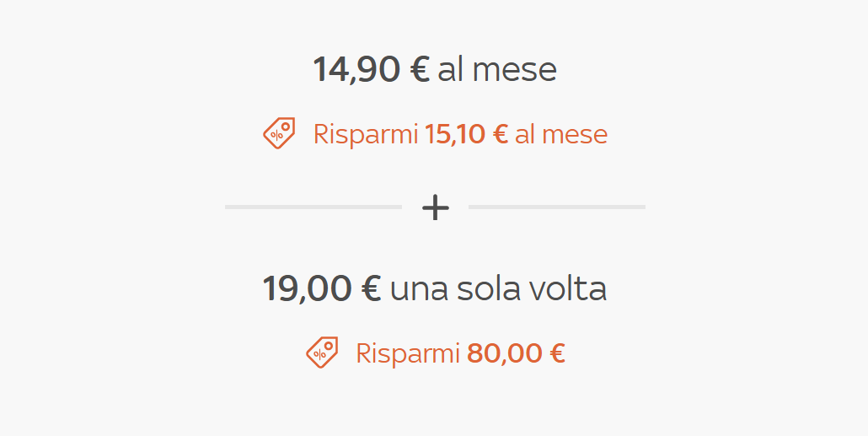The width and height of the screenshot is (868, 436).
Task: Click the divider line left of the plus
Action: pyautogui.click(x=313, y=207)
